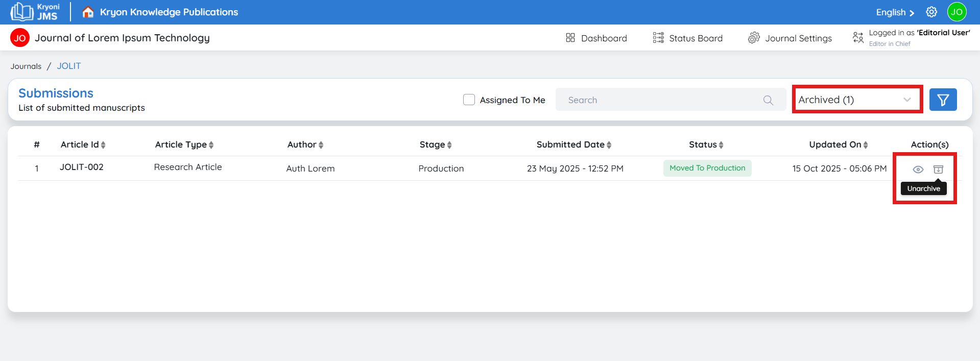The height and width of the screenshot is (361, 980).
Task: Open the green JO user avatar
Action: click(x=957, y=12)
